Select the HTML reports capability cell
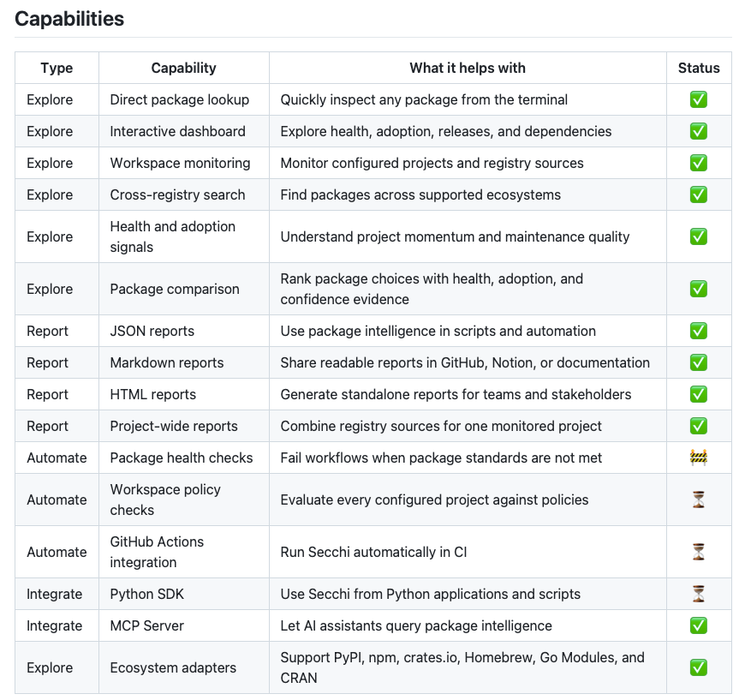Screen dimensions: 751x700 [x=184, y=394]
